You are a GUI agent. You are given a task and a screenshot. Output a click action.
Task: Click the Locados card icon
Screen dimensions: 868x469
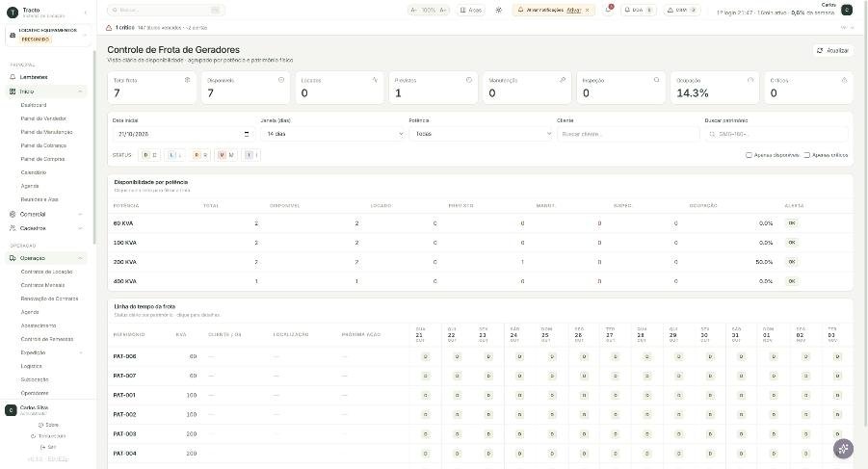click(375, 80)
